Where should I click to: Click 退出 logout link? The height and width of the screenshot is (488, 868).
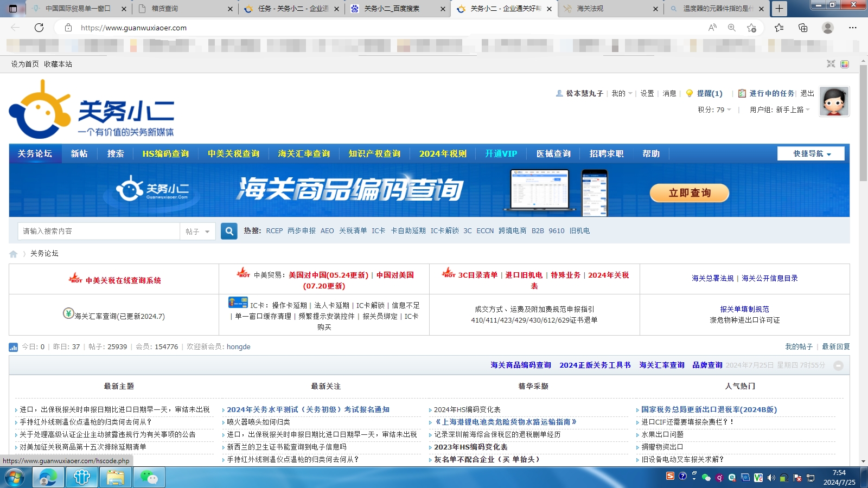tap(807, 93)
